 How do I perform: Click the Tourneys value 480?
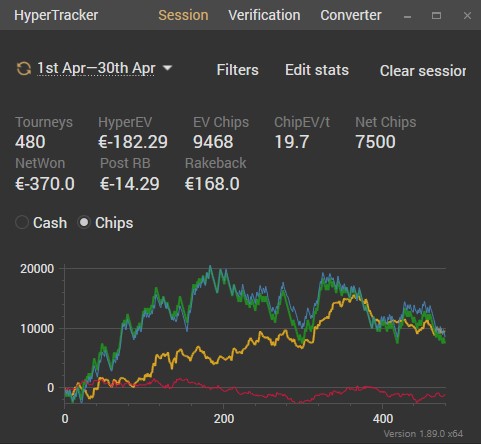pos(30,142)
